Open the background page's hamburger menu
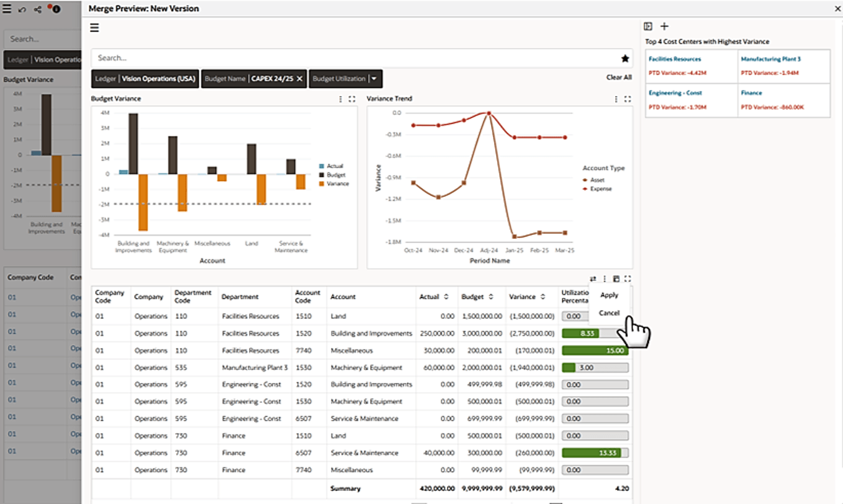The width and height of the screenshot is (843, 504). [x=7, y=9]
